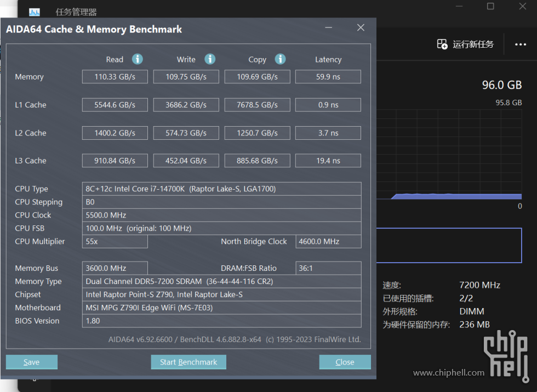Click Memory Type field DDR5-7200 SDRAM
Image resolution: width=537 pixels, height=392 pixels.
pyautogui.click(x=221, y=281)
